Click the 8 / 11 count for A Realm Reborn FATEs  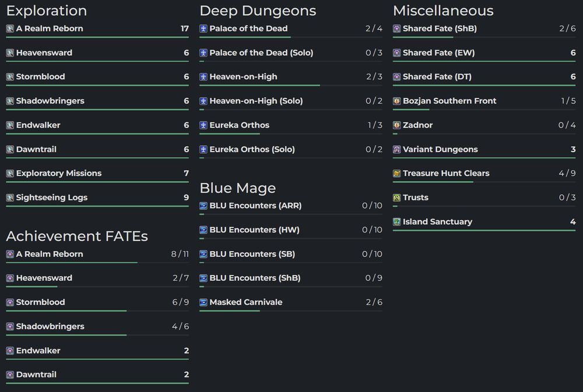coord(180,254)
